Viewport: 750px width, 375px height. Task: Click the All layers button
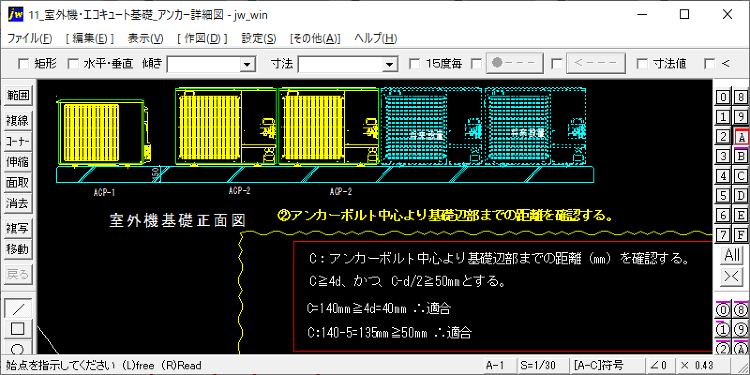pyautogui.click(x=732, y=255)
